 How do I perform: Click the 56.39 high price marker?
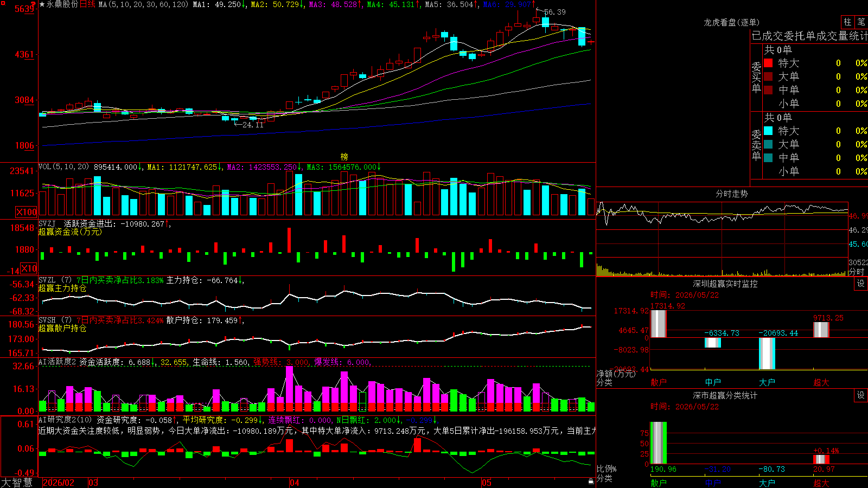click(x=554, y=12)
